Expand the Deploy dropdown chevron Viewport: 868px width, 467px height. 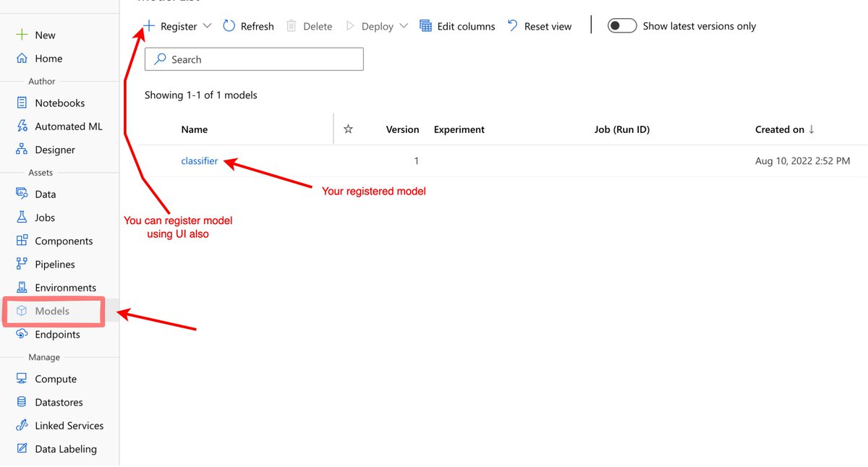click(x=404, y=26)
